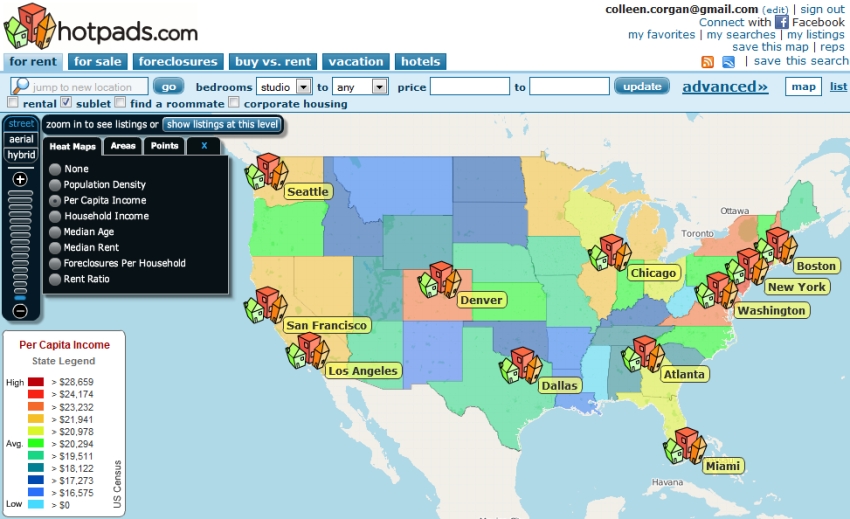
Task: Select Median Age heat map
Action: tap(55, 232)
